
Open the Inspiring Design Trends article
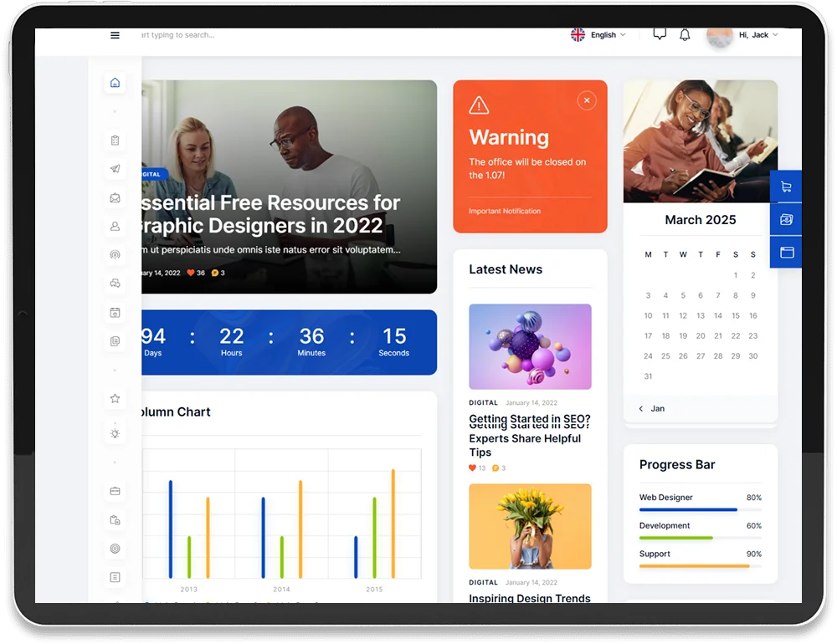pyautogui.click(x=529, y=598)
